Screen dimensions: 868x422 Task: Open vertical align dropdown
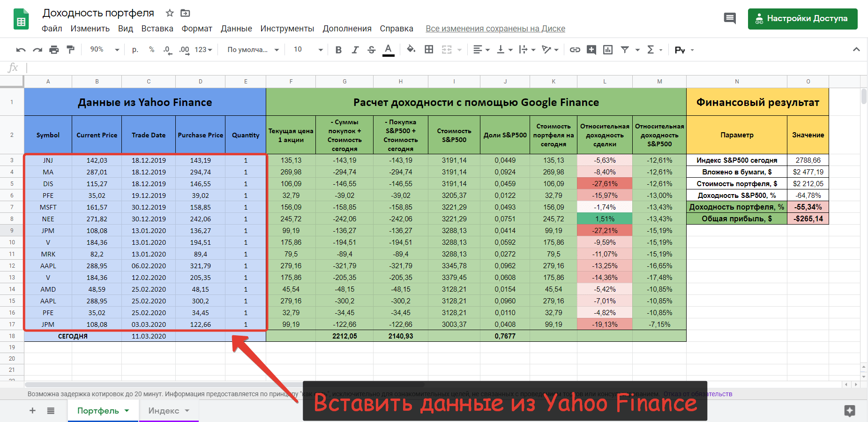[505, 50]
